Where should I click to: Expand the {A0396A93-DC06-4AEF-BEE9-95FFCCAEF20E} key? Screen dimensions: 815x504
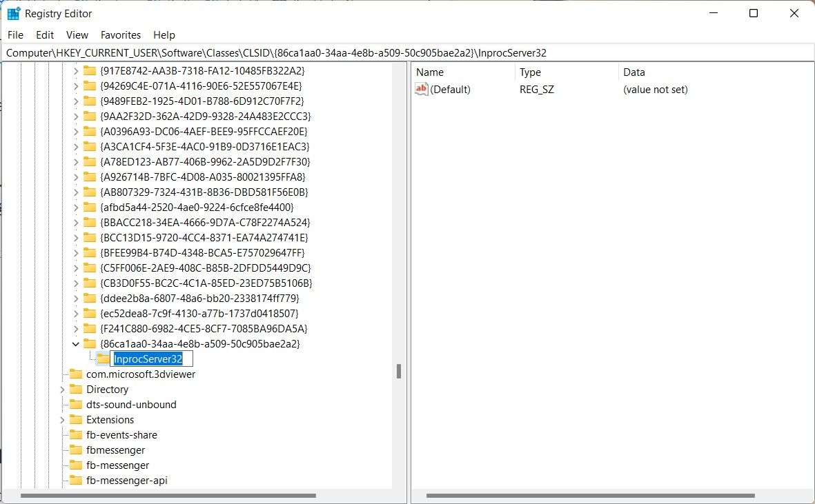tap(76, 131)
